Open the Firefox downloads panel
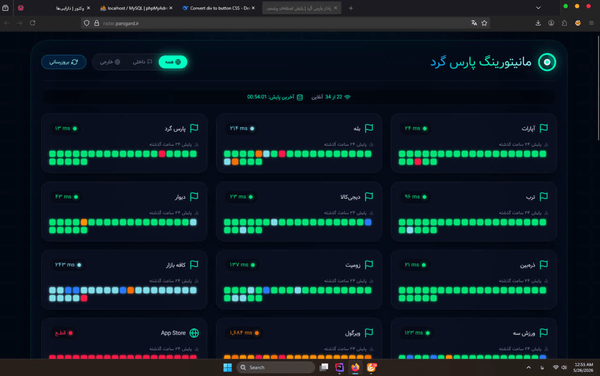Viewport: 600px width, 376px height. coord(538,23)
